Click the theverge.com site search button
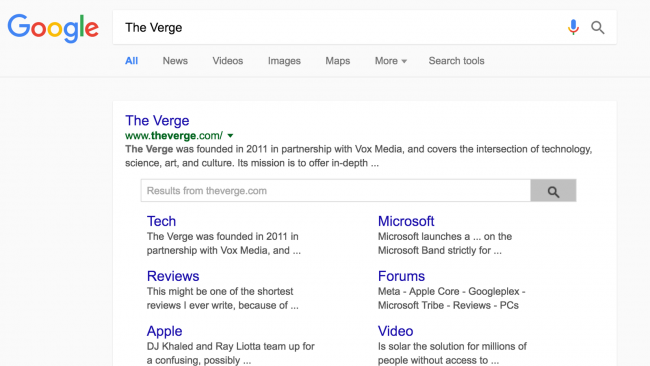Screen dimensions: 650x366 [553, 191]
